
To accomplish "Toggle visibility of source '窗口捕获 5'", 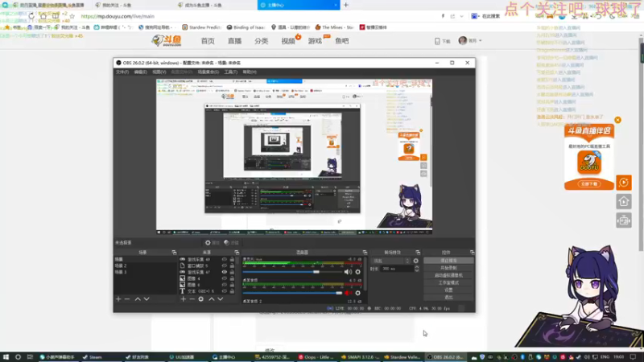I will coord(225,265).
